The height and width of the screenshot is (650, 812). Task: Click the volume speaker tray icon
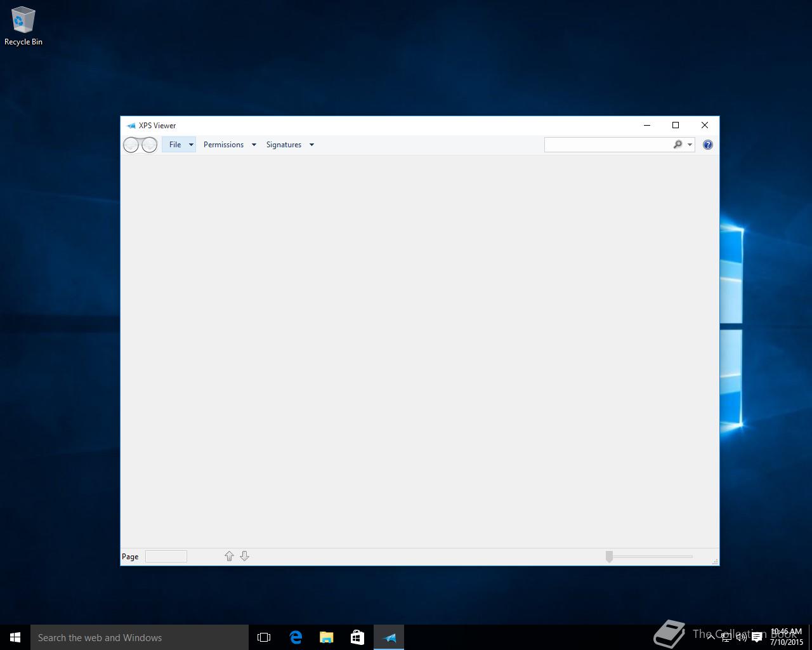[741, 637]
